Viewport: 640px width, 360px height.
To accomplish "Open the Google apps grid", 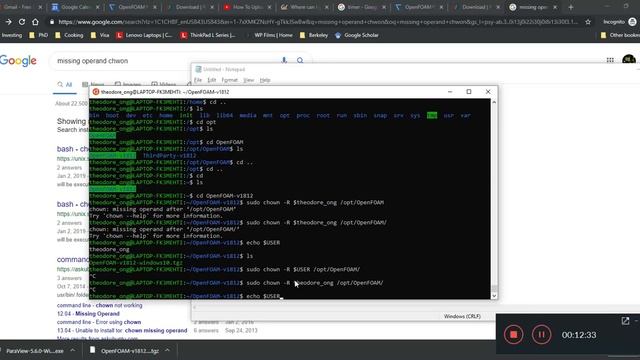I will click(x=610, y=60).
